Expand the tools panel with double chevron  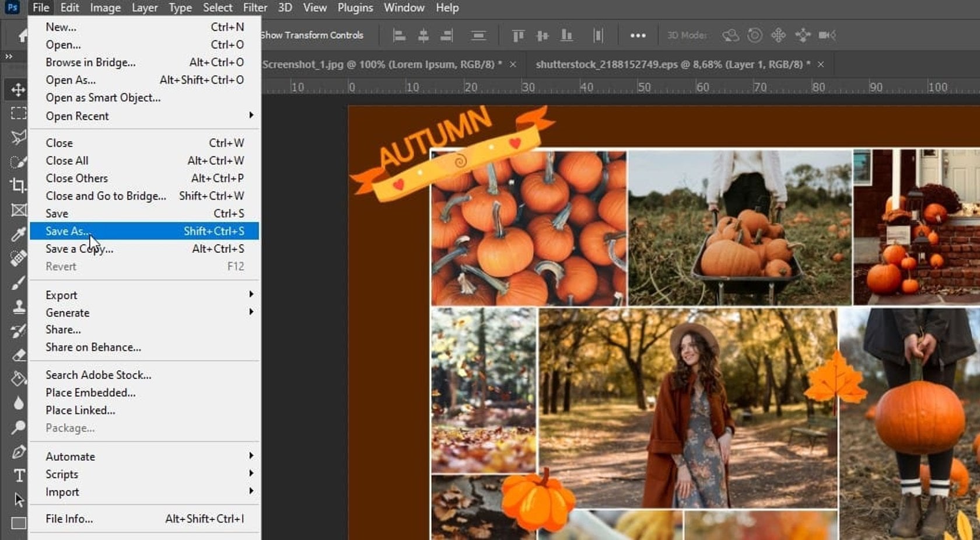click(x=9, y=56)
